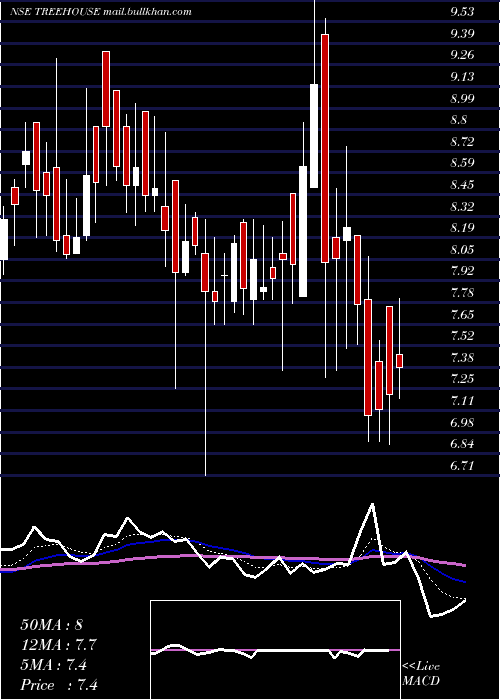Click the 8.45 price axis label

(x=462, y=184)
